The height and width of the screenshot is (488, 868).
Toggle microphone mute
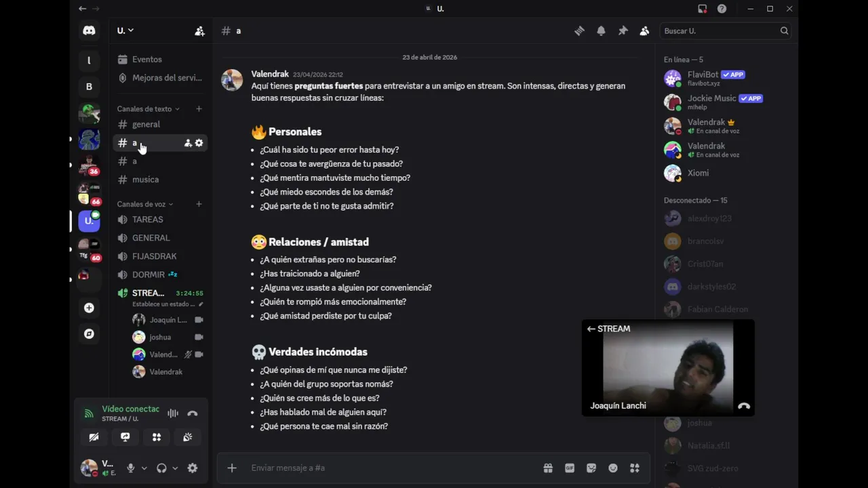click(x=131, y=468)
